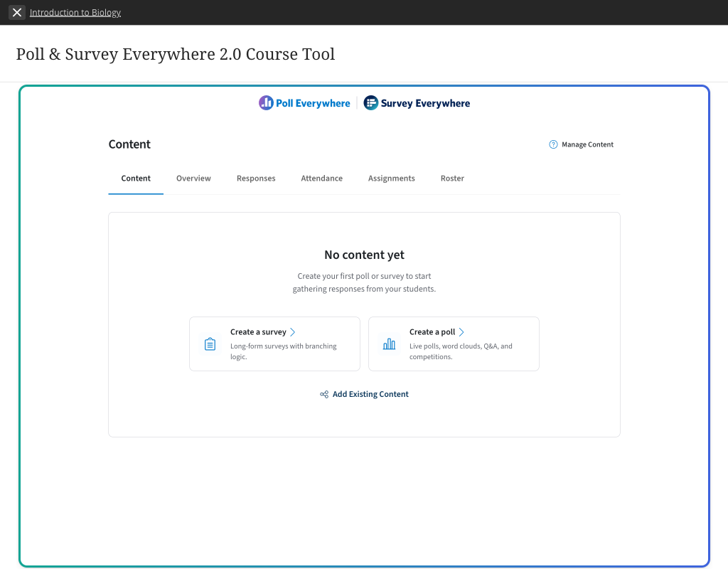Switch to the Overview tab
The image size is (728, 569).
pos(193,179)
